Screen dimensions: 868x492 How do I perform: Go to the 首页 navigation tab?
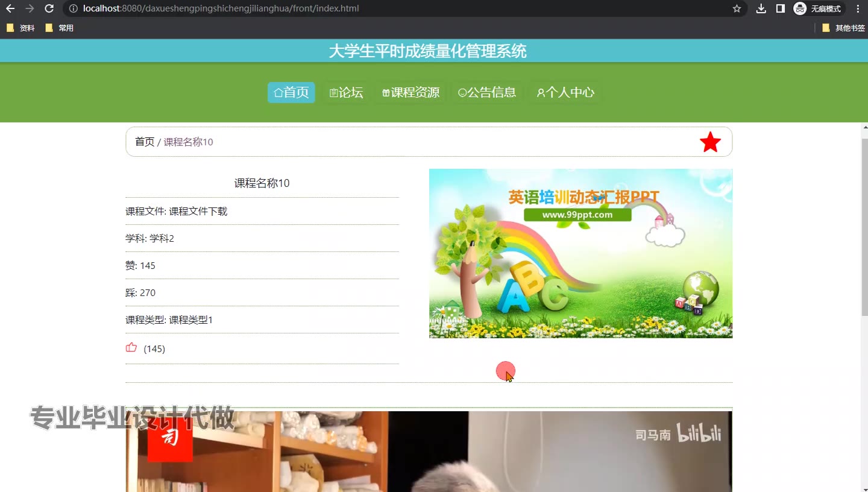[291, 92]
